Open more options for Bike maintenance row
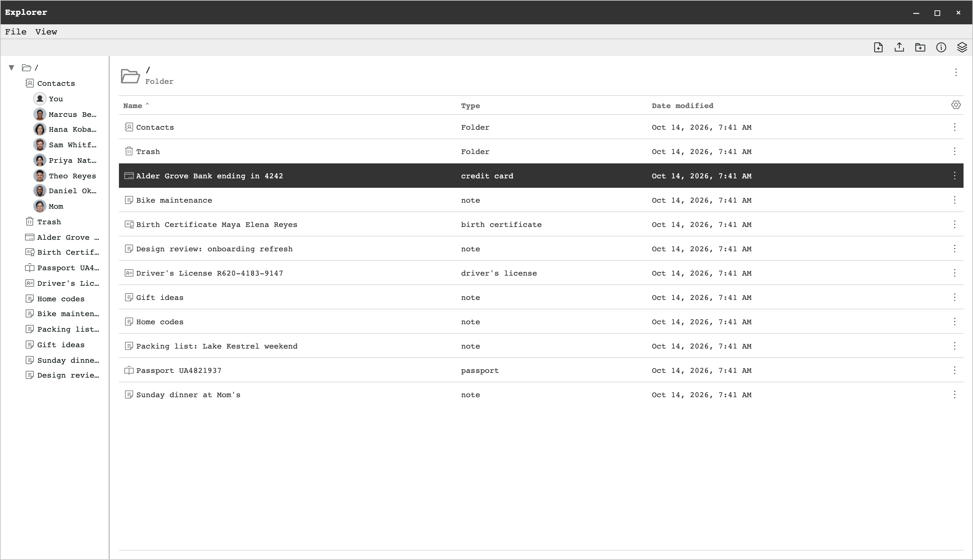Image resolution: width=973 pixels, height=560 pixels. coord(954,200)
